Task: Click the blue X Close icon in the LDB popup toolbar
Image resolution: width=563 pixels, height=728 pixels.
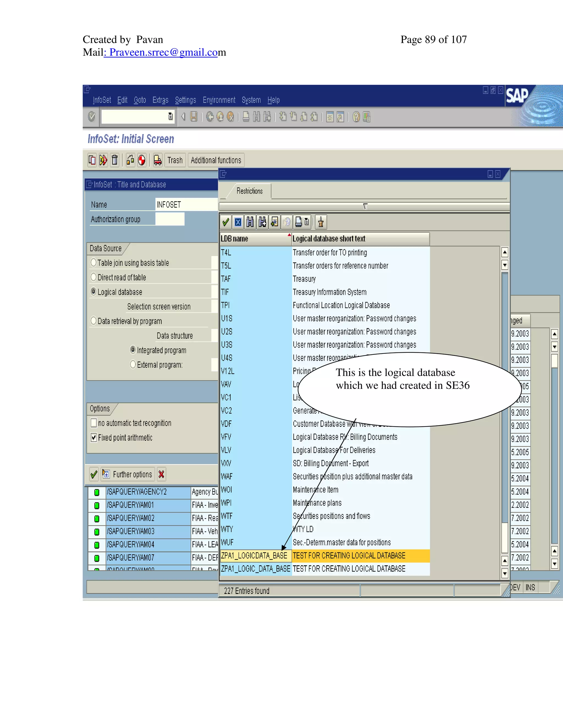Action: 238,222
